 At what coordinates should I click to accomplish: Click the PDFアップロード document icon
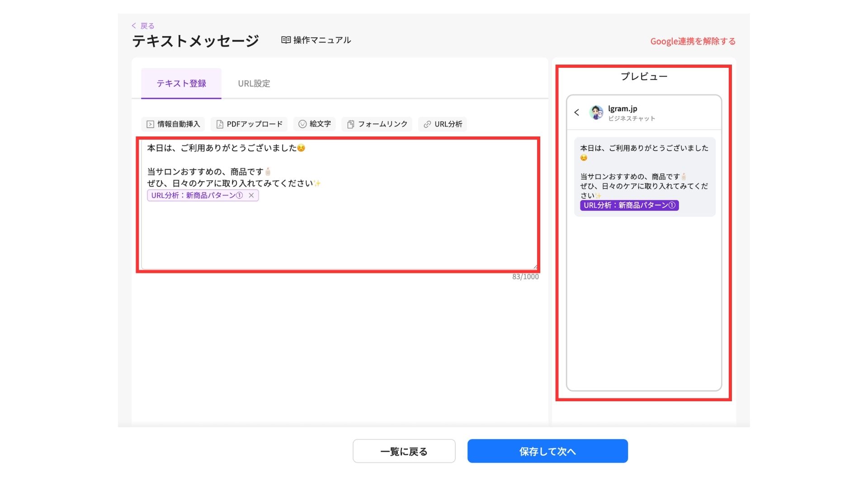pyautogui.click(x=220, y=124)
